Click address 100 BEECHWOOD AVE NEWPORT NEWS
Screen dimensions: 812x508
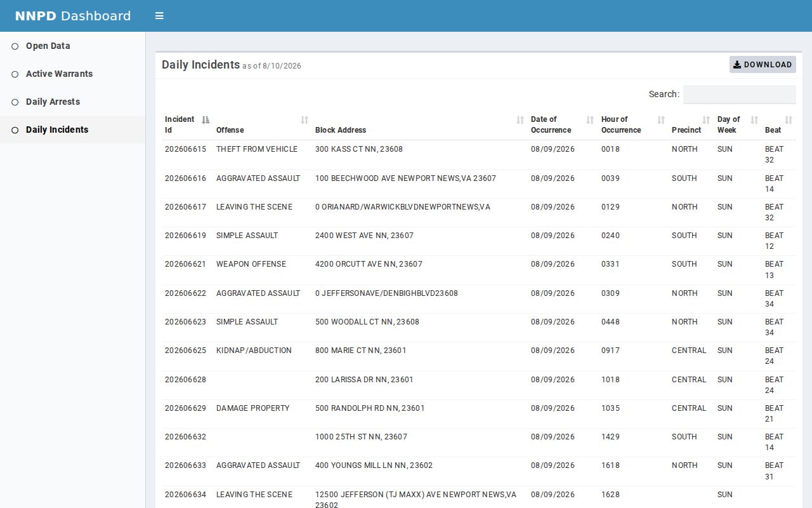click(405, 178)
